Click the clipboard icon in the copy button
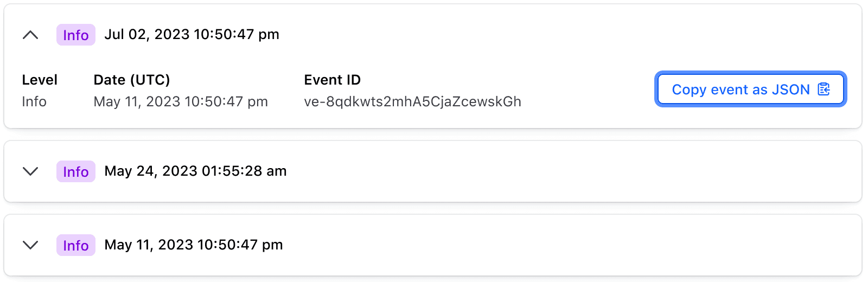This screenshot has height=282, width=868. 824,89
